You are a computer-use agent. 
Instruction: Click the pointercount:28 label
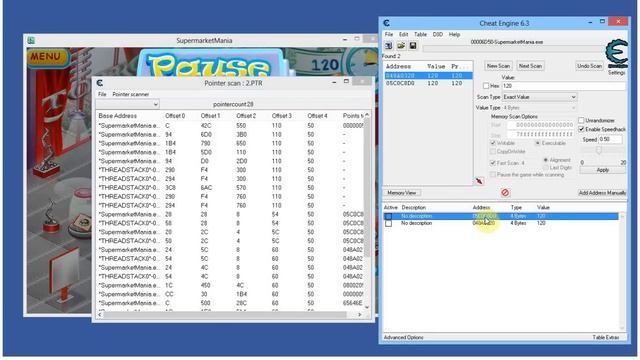(x=233, y=104)
